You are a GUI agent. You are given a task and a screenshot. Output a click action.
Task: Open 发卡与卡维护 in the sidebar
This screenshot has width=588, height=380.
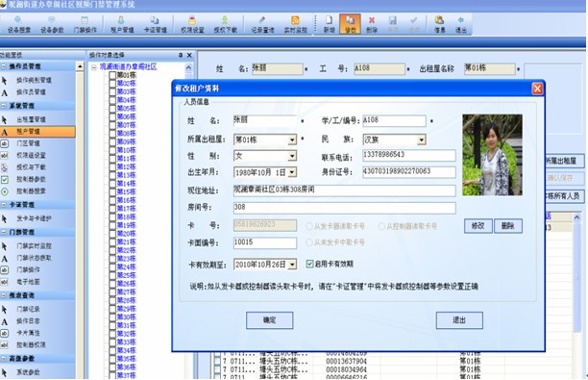tap(34, 218)
